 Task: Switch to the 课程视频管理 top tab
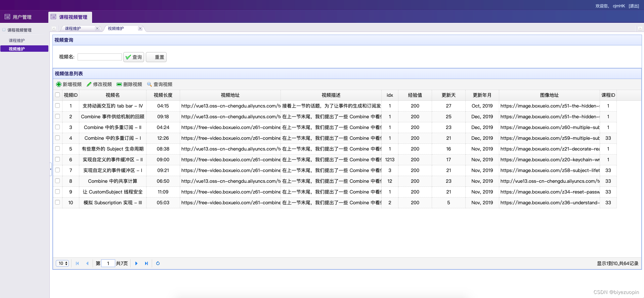point(70,17)
